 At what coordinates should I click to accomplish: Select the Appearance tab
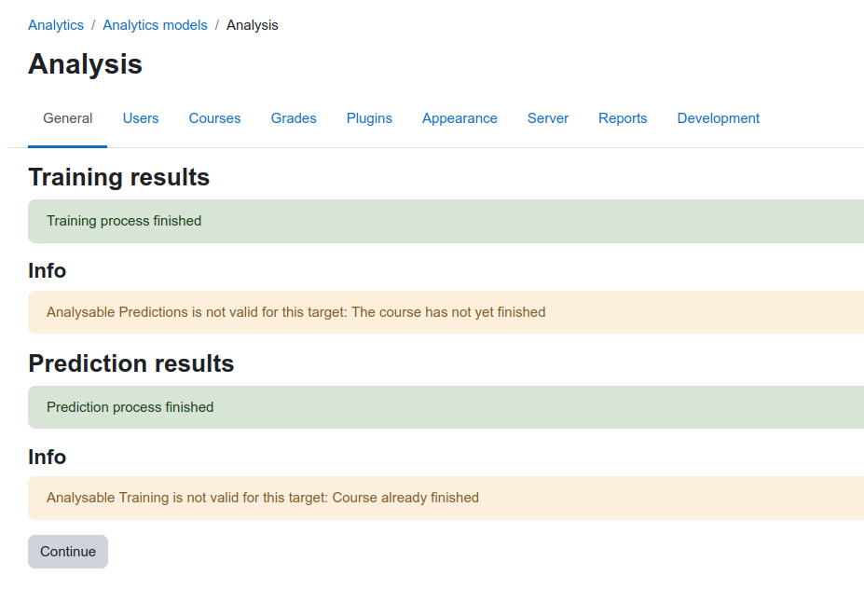point(459,118)
